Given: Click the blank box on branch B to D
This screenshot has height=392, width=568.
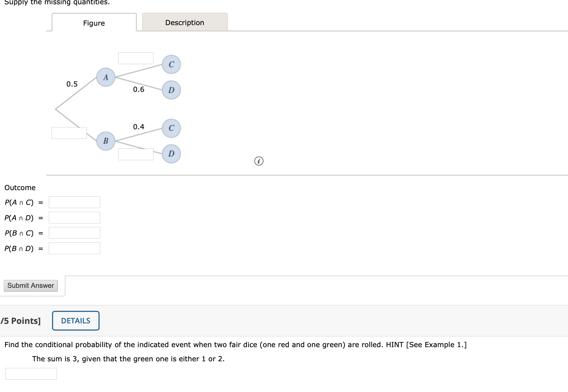Looking at the screenshot, I should tap(136, 154).
